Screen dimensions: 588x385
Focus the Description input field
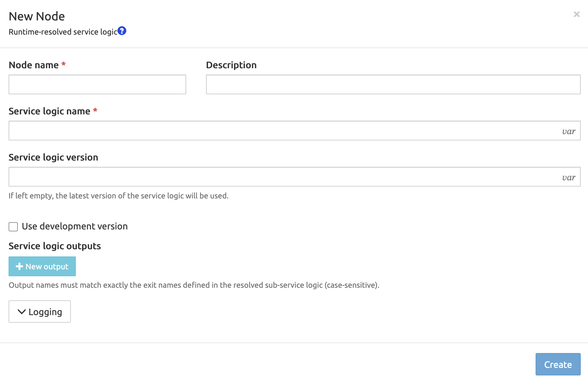coord(393,84)
